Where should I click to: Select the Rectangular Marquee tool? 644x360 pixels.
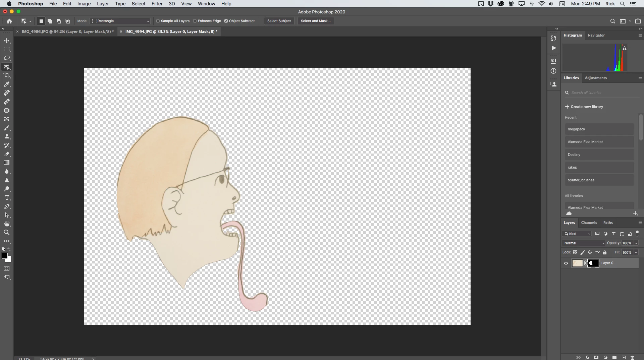[7, 49]
